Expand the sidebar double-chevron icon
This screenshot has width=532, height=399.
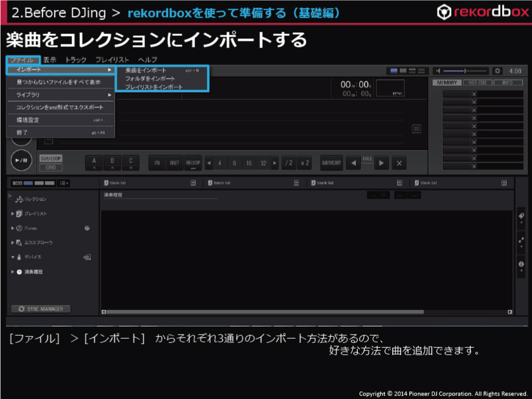(10, 196)
